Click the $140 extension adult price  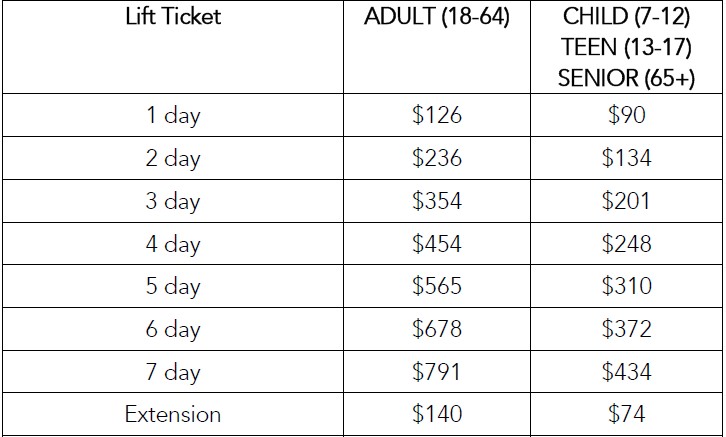(x=437, y=414)
